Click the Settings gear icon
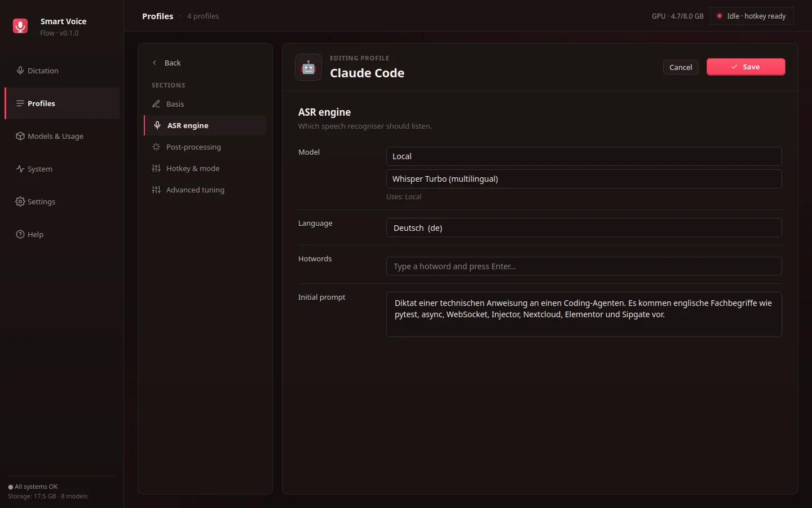Viewport: 812px width, 508px height. (20, 202)
